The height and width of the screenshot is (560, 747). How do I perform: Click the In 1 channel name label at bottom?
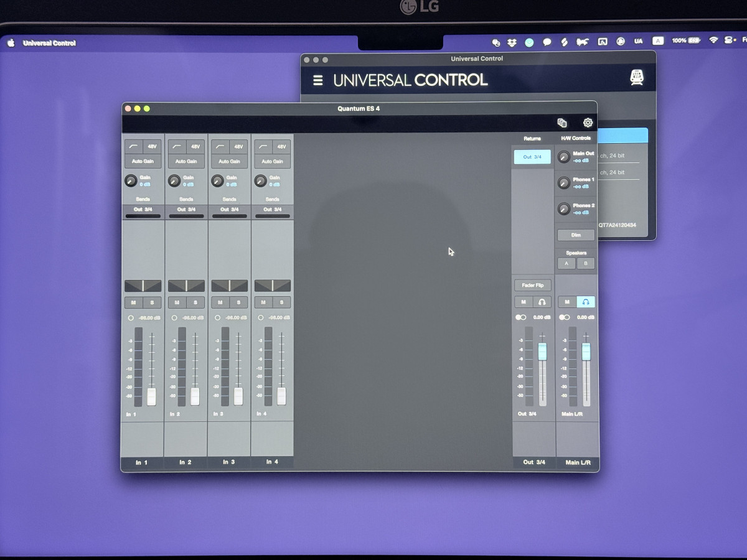(x=142, y=462)
